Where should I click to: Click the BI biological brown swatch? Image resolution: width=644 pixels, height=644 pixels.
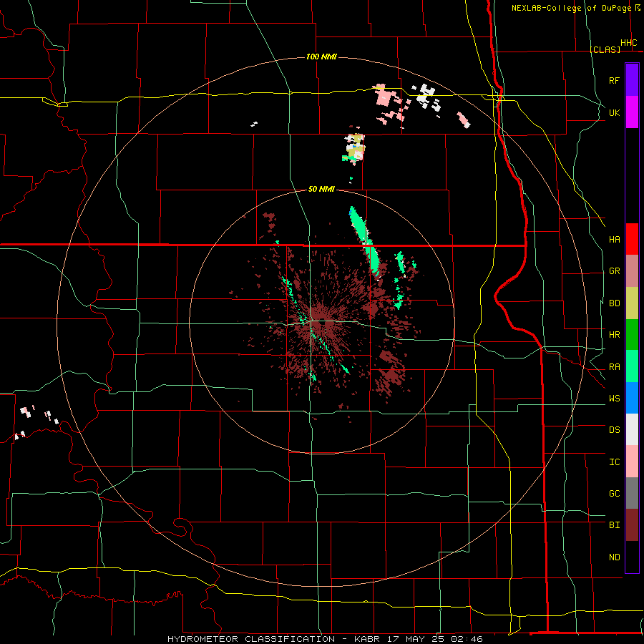tap(632, 525)
